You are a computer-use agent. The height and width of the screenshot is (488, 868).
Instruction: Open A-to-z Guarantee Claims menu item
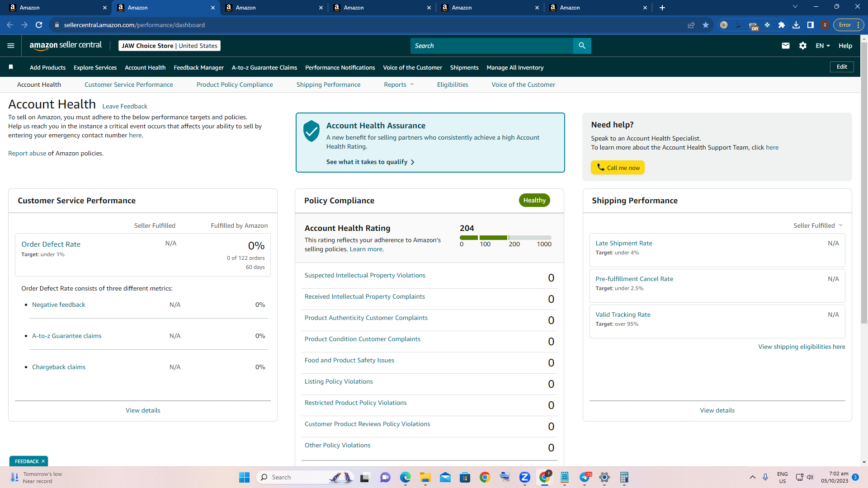[x=264, y=67]
